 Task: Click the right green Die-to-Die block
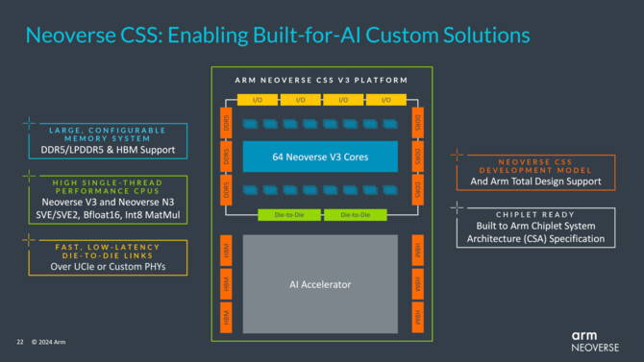click(x=356, y=215)
